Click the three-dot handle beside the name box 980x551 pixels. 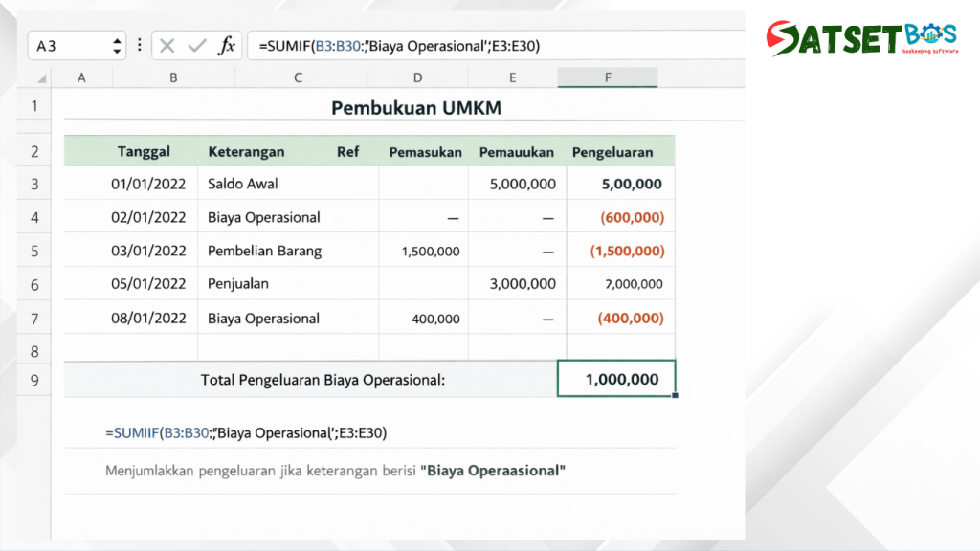point(140,45)
